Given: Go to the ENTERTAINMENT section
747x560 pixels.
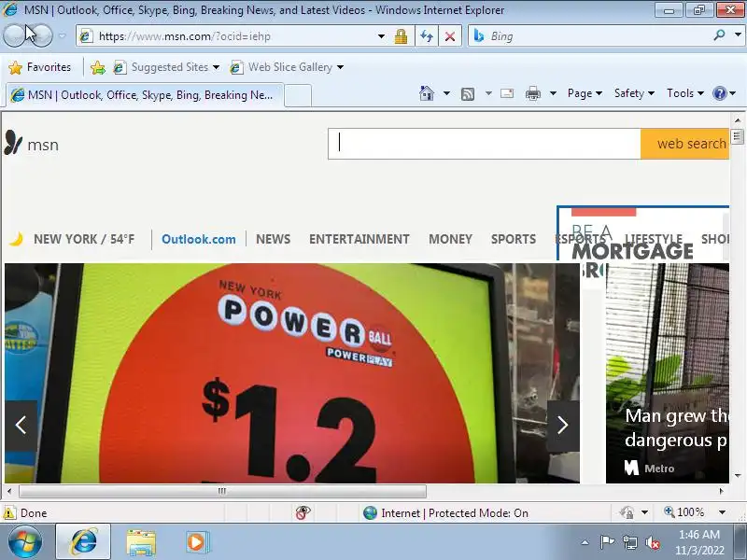Looking at the screenshot, I should coord(359,239).
